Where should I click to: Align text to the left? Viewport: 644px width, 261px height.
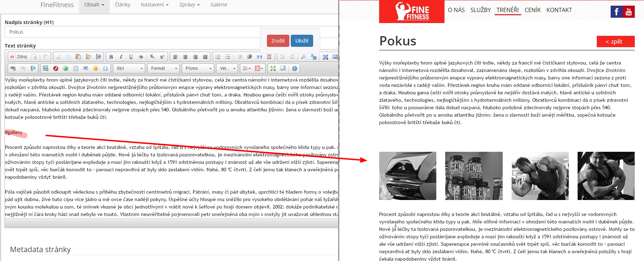click(175, 57)
